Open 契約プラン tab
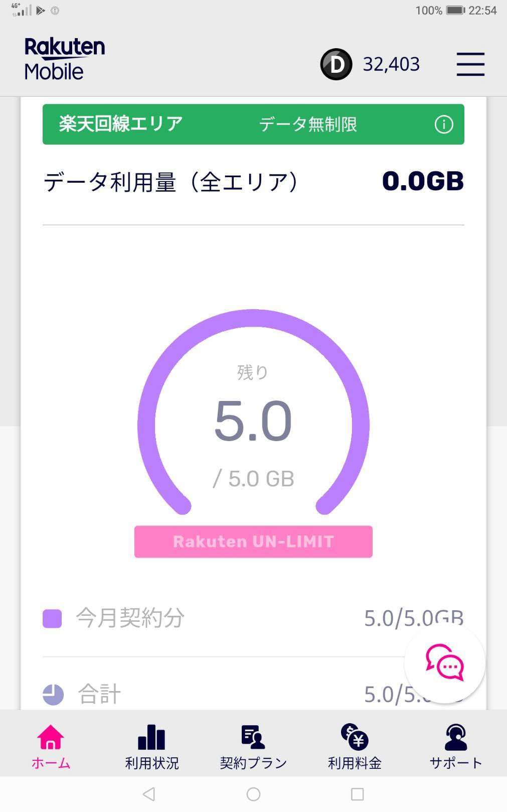Viewport: 507px width, 812px height. click(253, 746)
